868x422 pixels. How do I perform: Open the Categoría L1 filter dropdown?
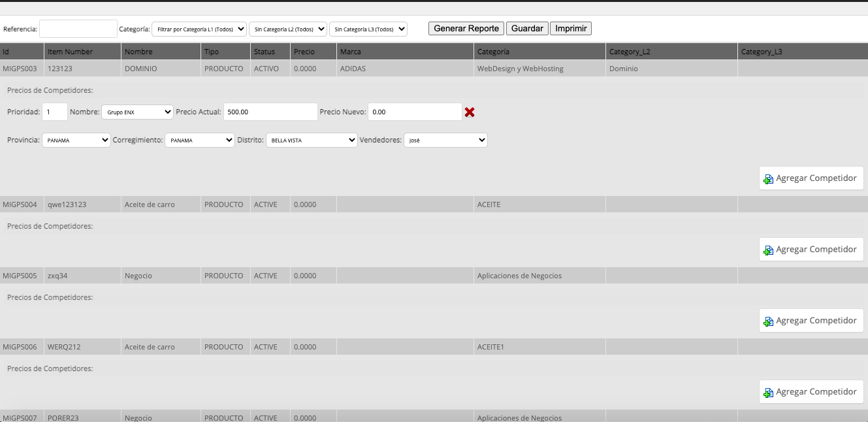[x=199, y=29]
